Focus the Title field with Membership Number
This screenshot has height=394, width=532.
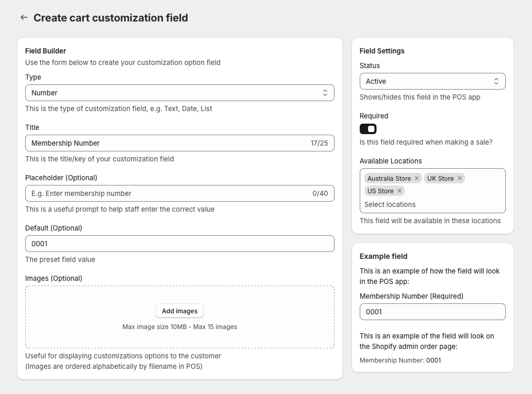click(168, 143)
